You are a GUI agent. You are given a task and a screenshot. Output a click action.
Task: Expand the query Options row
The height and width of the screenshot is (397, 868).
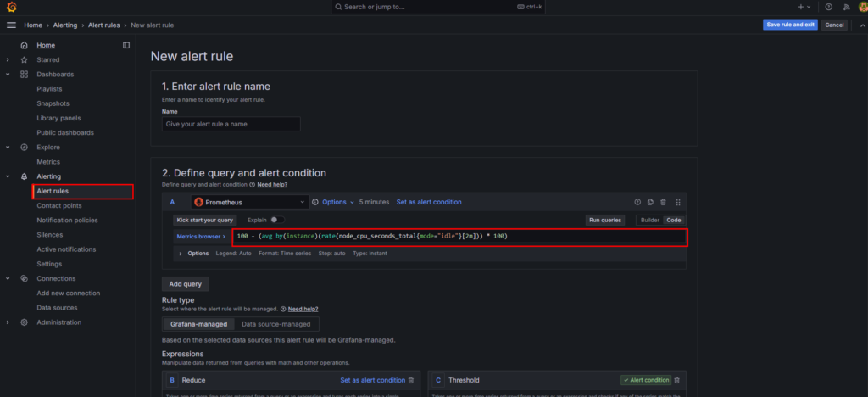(181, 253)
